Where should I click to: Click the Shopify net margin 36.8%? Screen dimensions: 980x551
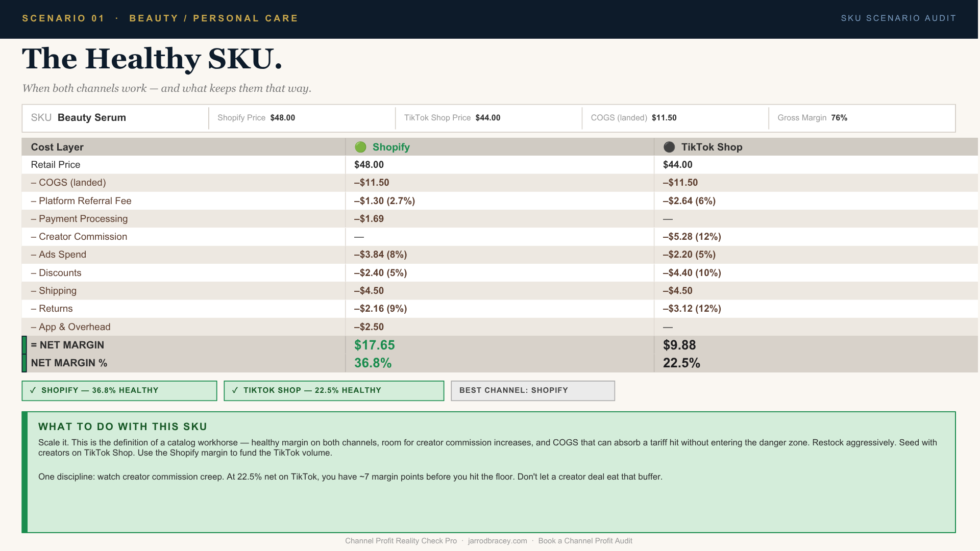click(373, 363)
